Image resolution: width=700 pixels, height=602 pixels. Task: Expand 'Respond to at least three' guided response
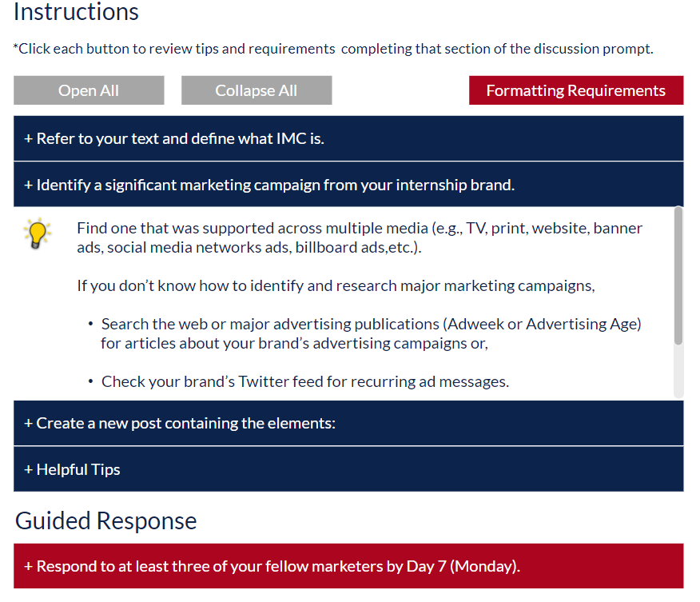coord(348,566)
